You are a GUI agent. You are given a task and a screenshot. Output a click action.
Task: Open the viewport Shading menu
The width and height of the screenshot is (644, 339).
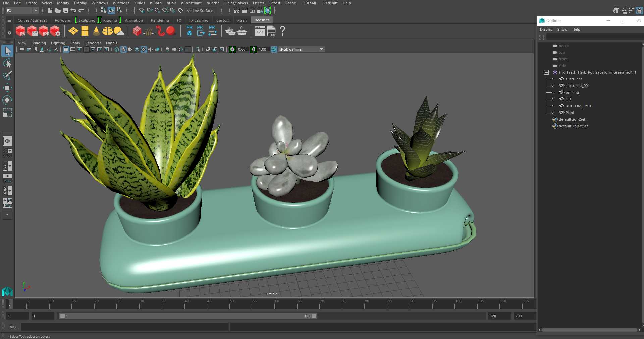pos(39,43)
